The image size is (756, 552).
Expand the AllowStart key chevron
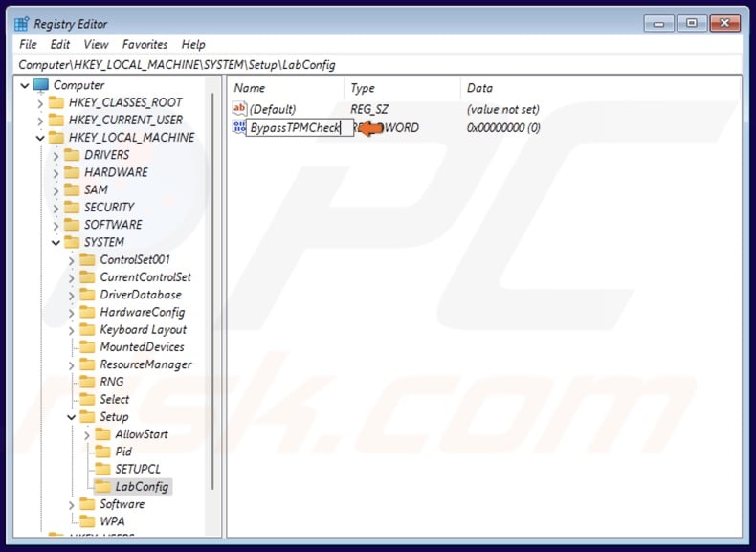(87, 435)
